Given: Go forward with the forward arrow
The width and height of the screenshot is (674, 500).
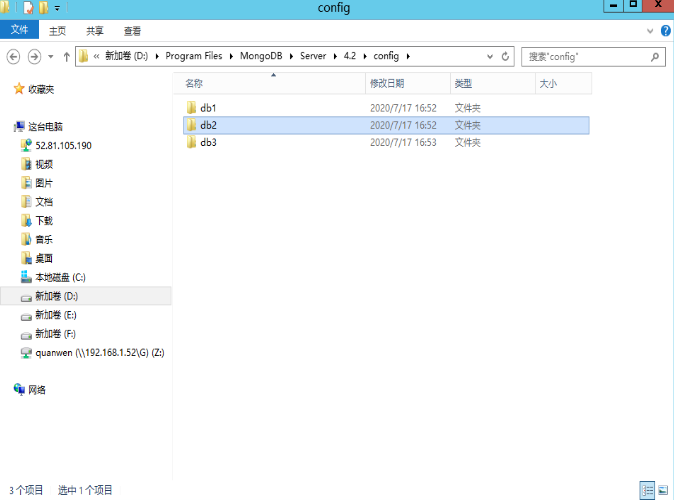Looking at the screenshot, I should 34,57.
